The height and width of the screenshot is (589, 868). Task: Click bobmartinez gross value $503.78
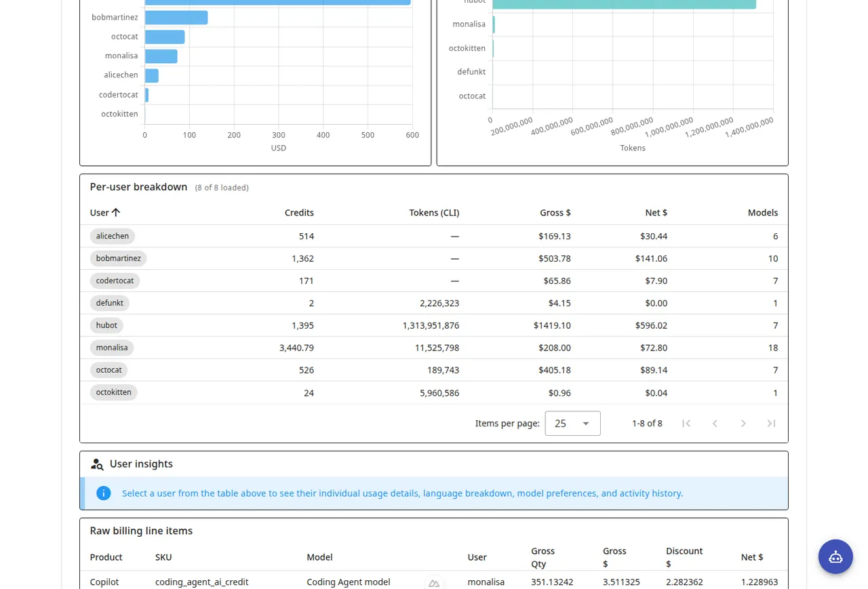[x=555, y=258]
